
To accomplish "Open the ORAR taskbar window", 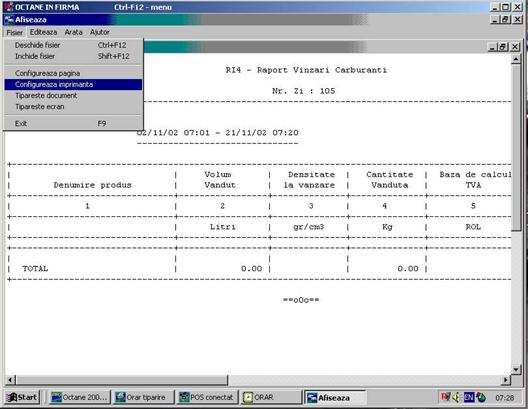I will pyautogui.click(x=271, y=397).
